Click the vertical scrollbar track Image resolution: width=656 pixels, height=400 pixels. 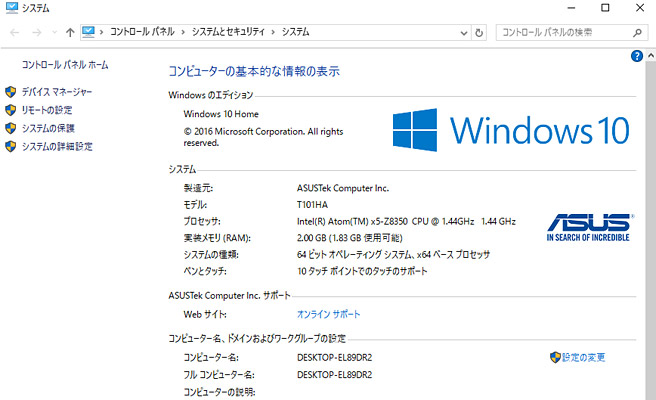pos(651,230)
